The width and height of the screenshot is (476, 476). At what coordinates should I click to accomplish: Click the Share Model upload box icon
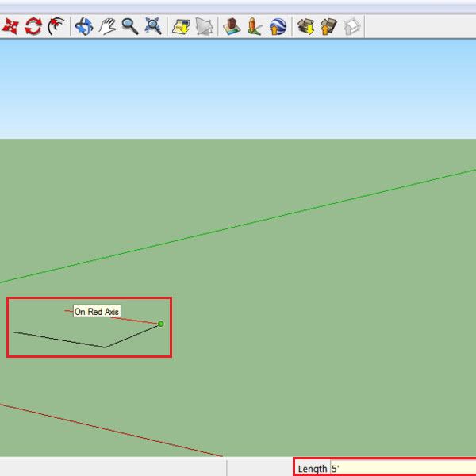328,26
